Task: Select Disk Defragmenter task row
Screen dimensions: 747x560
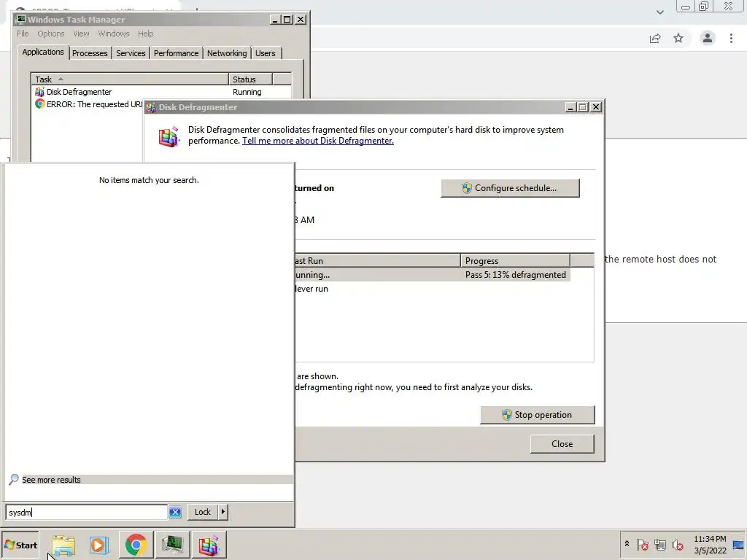Action: (162, 92)
